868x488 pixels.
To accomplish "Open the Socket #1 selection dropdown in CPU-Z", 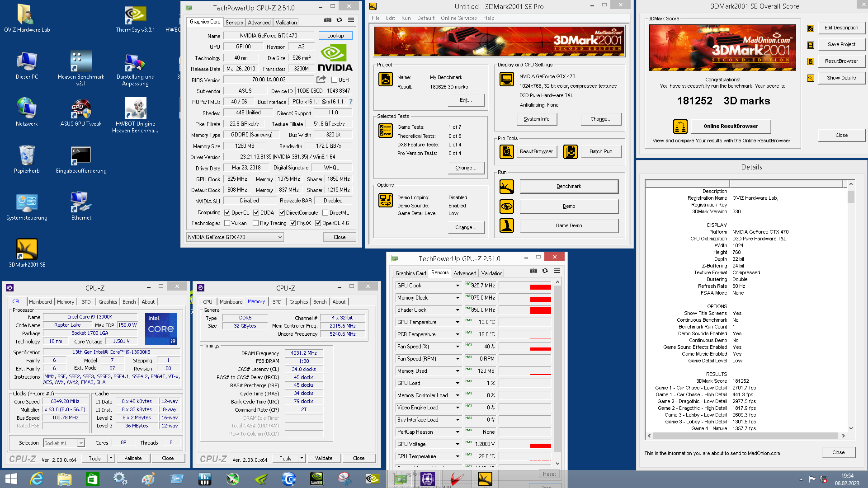I will [x=64, y=443].
